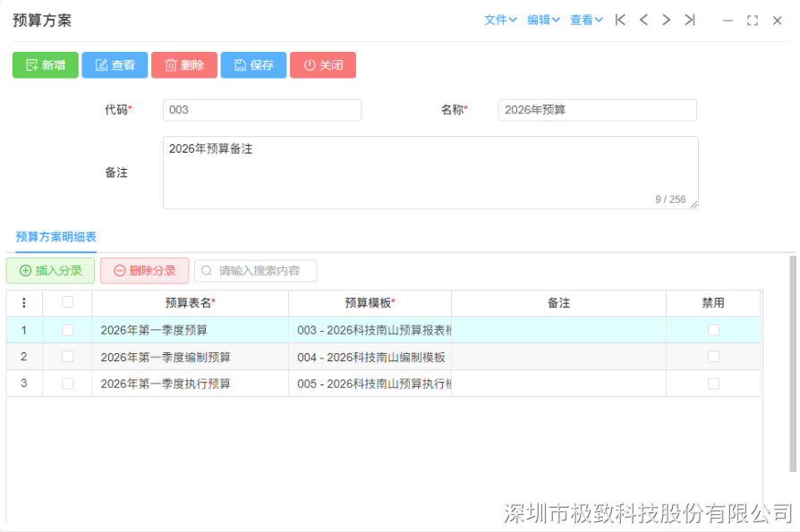Click template cell 004 - 2026科技南山编制模板

pyautogui.click(x=370, y=357)
